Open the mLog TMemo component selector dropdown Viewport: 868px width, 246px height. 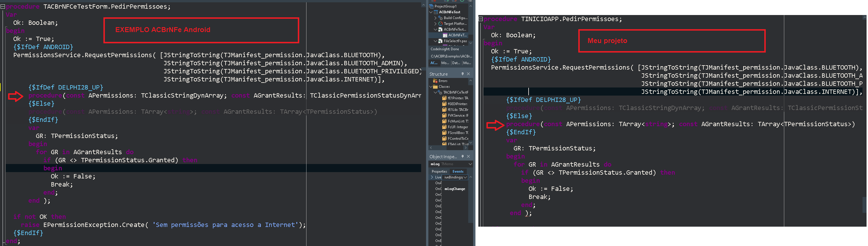coord(470,164)
